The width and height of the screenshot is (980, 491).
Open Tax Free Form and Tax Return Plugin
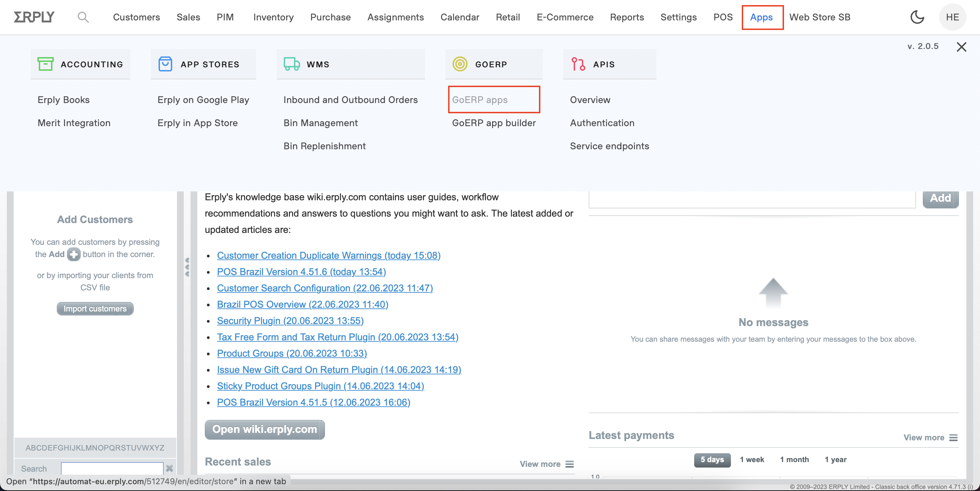pyautogui.click(x=337, y=337)
